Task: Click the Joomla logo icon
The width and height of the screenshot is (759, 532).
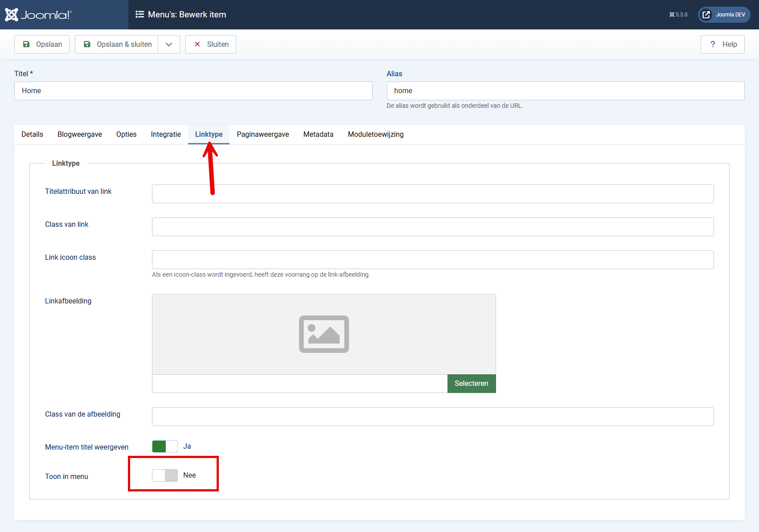Action: [12, 15]
